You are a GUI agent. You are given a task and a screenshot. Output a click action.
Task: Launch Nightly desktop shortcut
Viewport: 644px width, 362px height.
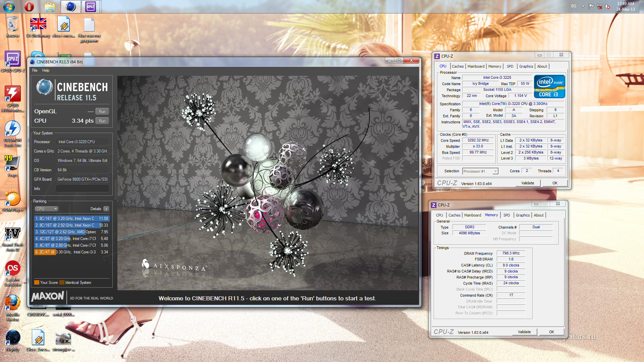tap(13, 341)
